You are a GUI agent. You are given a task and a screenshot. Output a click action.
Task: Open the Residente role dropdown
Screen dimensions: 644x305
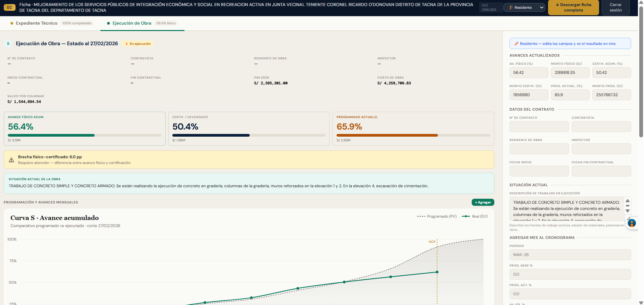[524, 7]
